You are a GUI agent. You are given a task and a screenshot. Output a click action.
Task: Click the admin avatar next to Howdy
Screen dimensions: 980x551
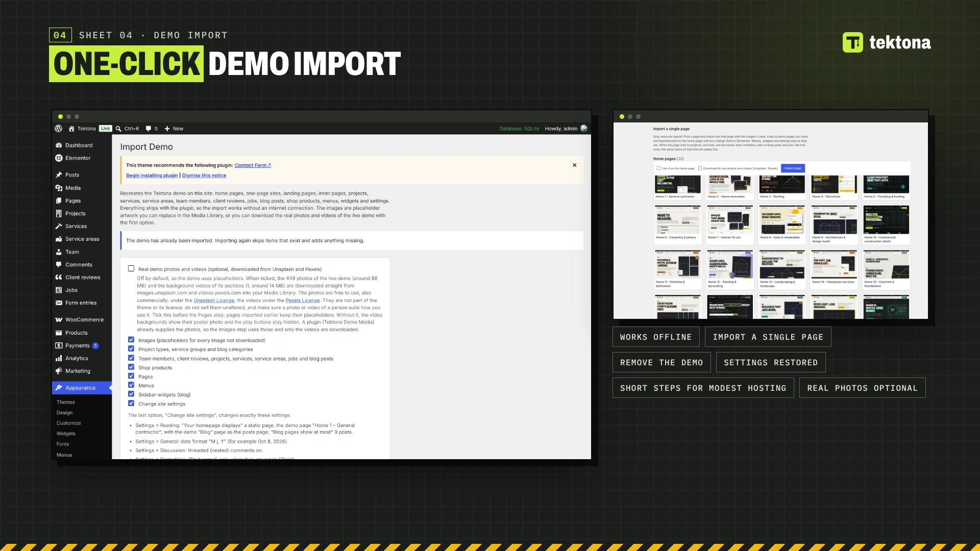coord(584,129)
